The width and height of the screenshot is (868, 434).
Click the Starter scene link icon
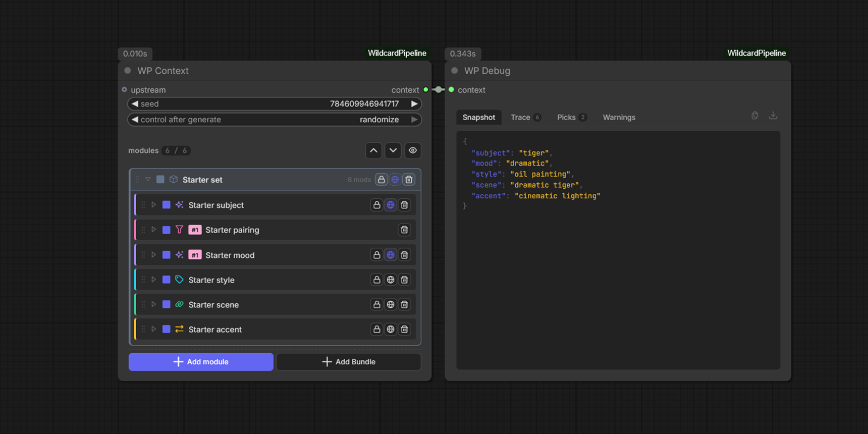(179, 304)
